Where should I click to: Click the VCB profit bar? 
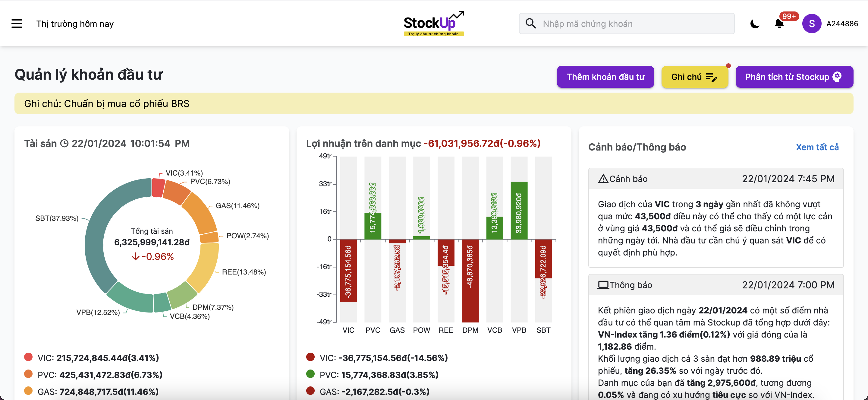(495, 228)
